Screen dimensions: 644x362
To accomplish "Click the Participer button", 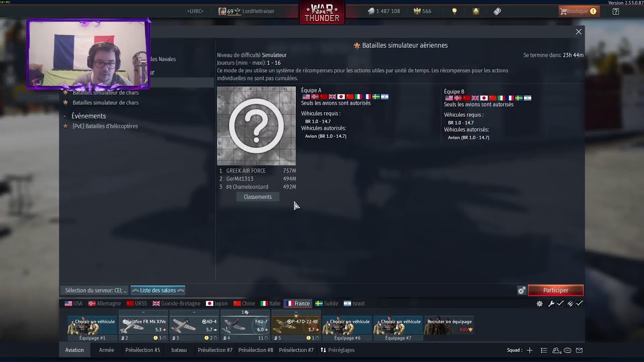I will 555,290.
